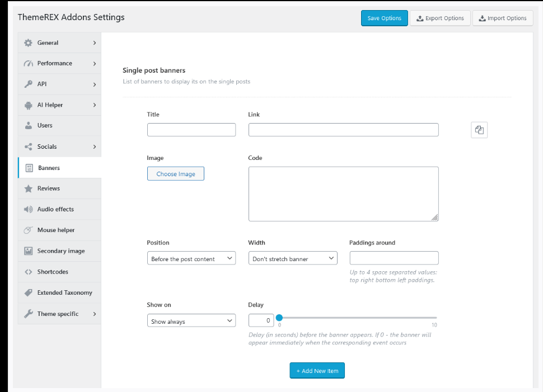543x392 pixels.
Task: Select the Secondary image tab
Action: point(59,251)
